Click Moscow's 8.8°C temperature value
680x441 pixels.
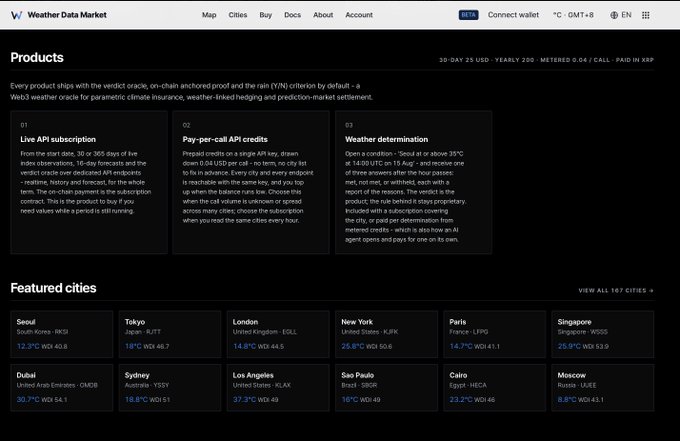point(567,399)
